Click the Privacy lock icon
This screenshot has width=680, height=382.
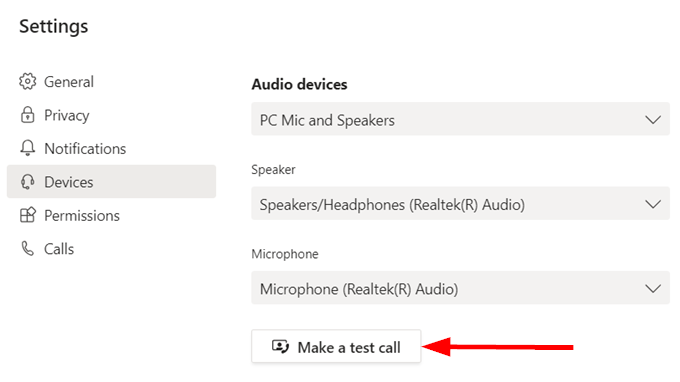tap(27, 115)
